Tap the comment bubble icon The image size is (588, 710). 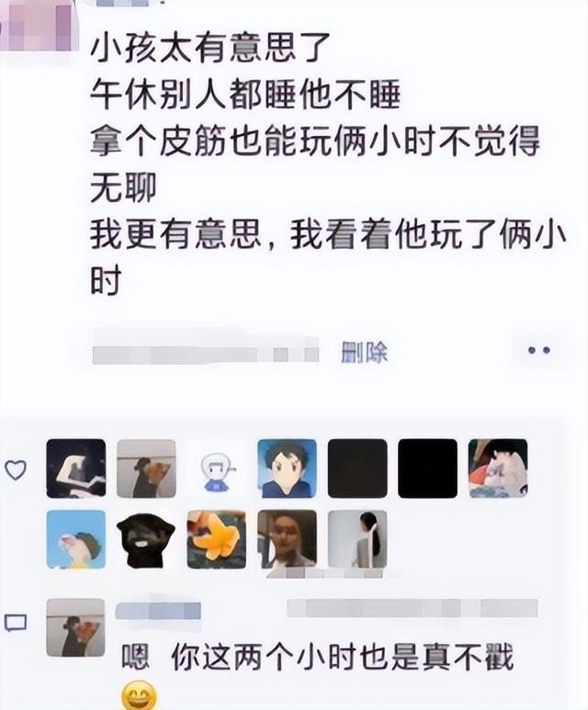(x=16, y=623)
